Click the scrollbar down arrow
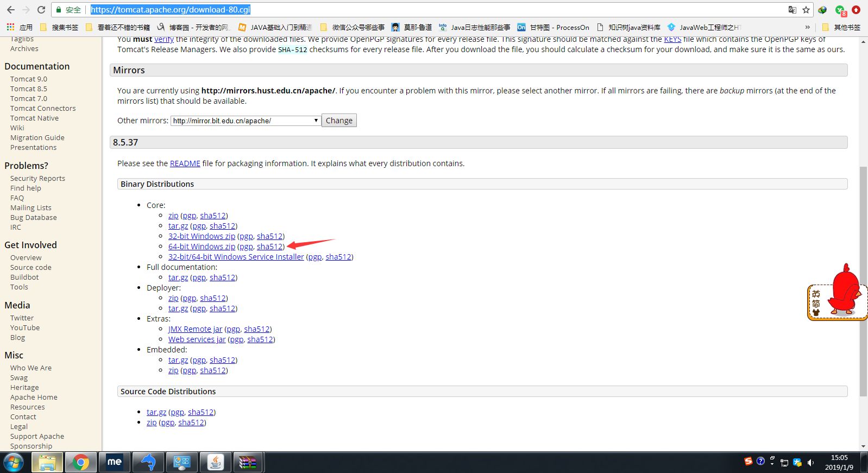Screen dimensions: 868x473 pos(864,446)
